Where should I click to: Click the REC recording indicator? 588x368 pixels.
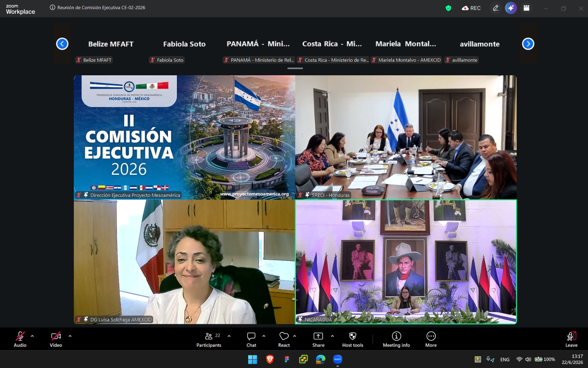(471, 8)
